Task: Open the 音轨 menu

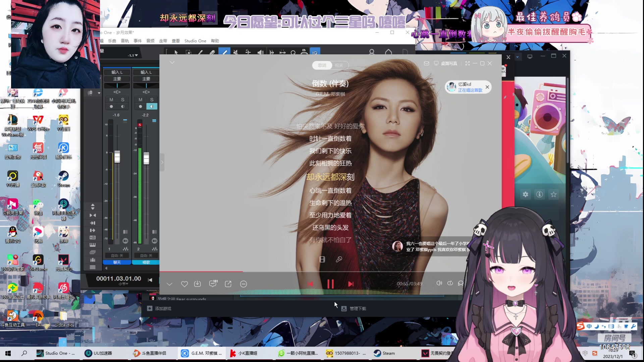Action: click(125, 41)
